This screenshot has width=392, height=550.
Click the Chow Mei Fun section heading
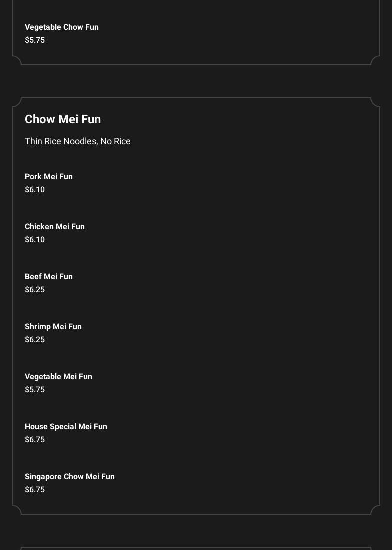[x=63, y=119]
